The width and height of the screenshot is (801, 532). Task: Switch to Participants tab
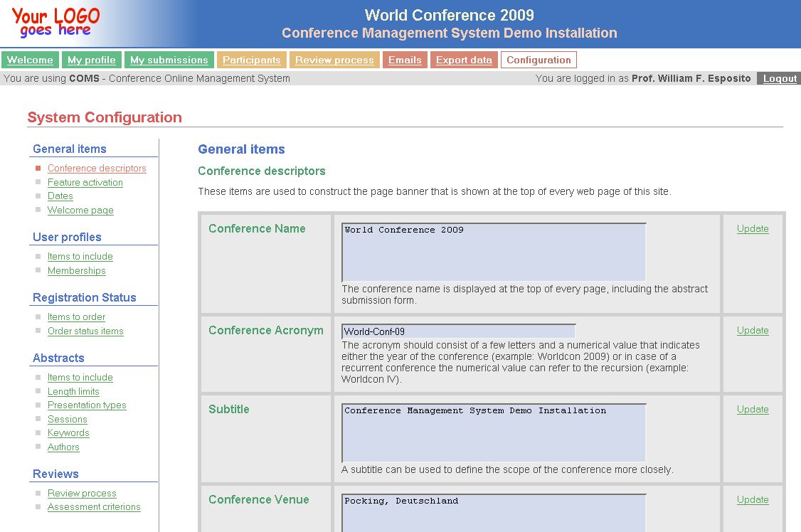251,60
